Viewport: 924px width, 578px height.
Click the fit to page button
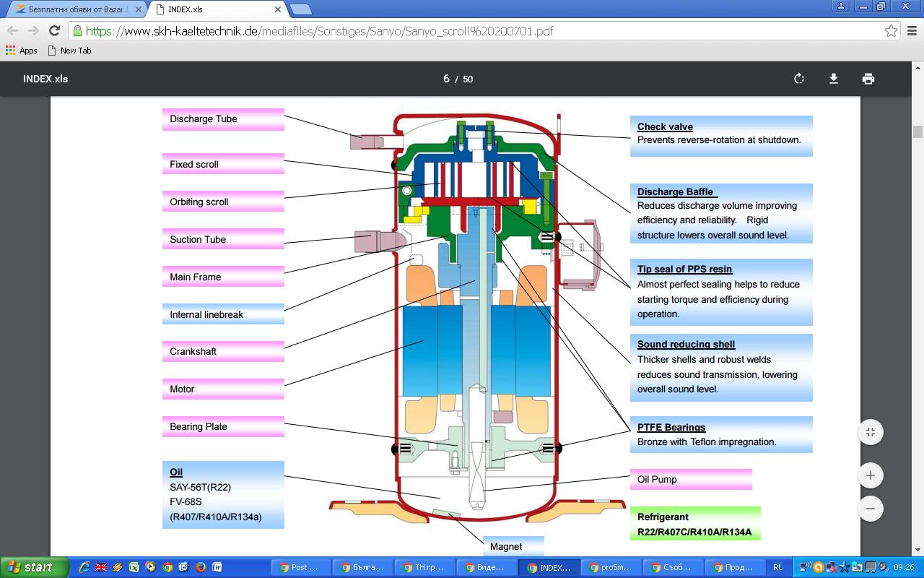(871, 432)
